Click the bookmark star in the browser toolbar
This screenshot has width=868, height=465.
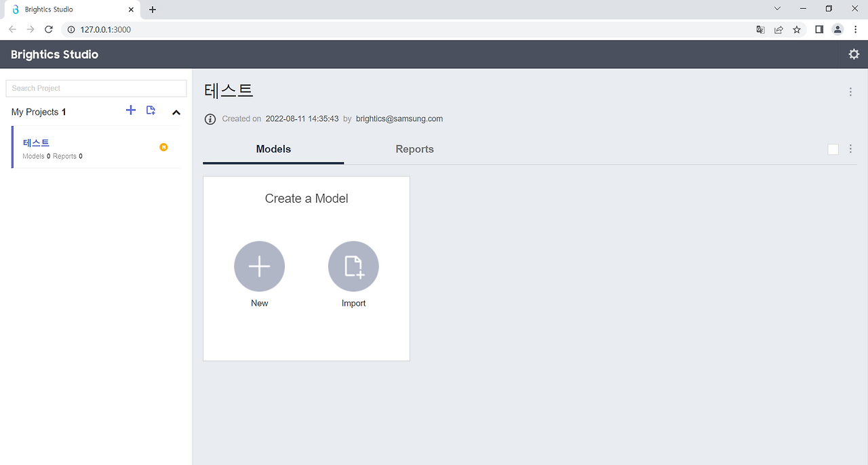797,29
